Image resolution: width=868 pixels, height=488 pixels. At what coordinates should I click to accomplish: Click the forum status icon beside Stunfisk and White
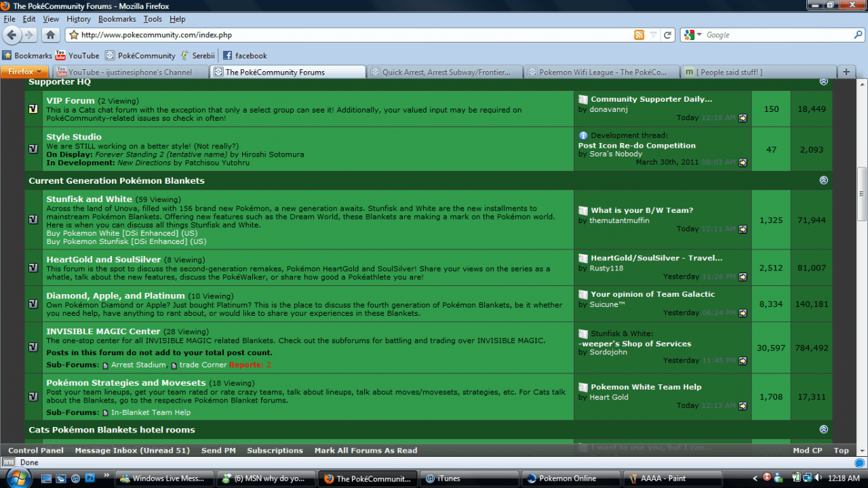[x=33, y=219]
